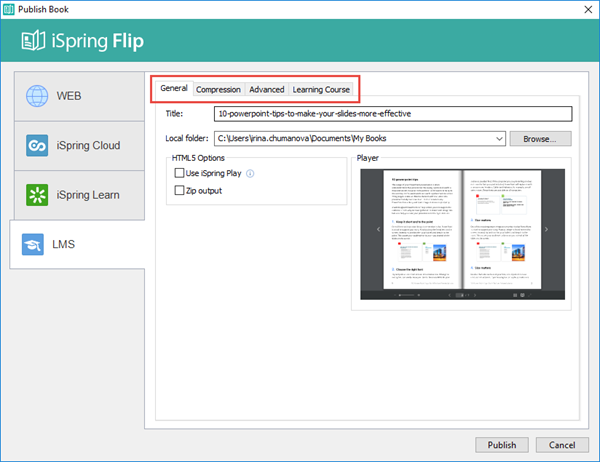Click the Publish Book title bar icon
Viewport: 600px width, 462px height.
pyautogui.click(x=8, y=9)
